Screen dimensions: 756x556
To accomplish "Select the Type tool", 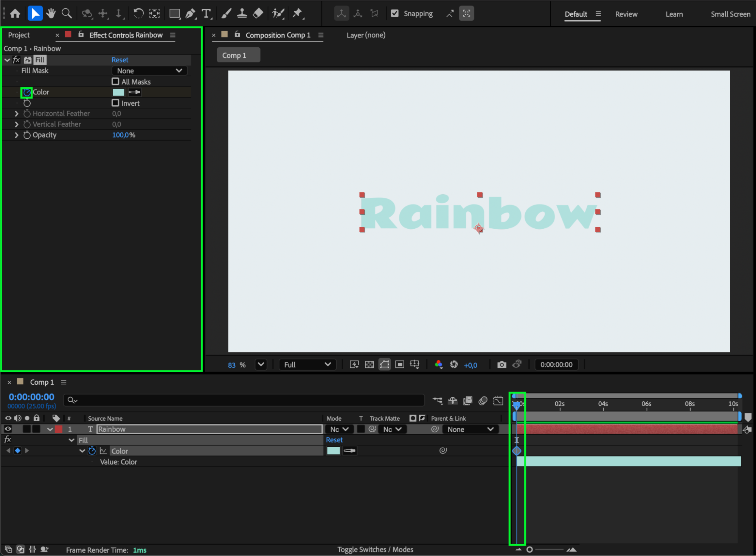I will (x=206, y=14).
